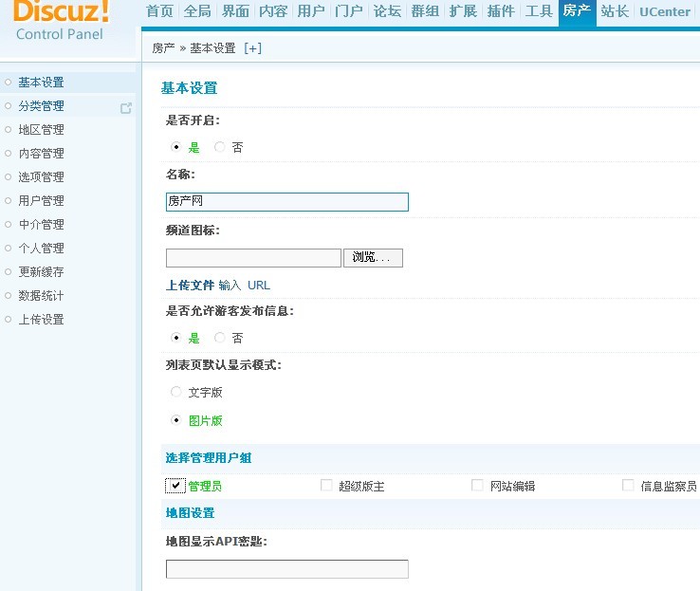Go to 上传设置 in sidebar
Screen dimensions: 700x591
(x=41, y=319)
